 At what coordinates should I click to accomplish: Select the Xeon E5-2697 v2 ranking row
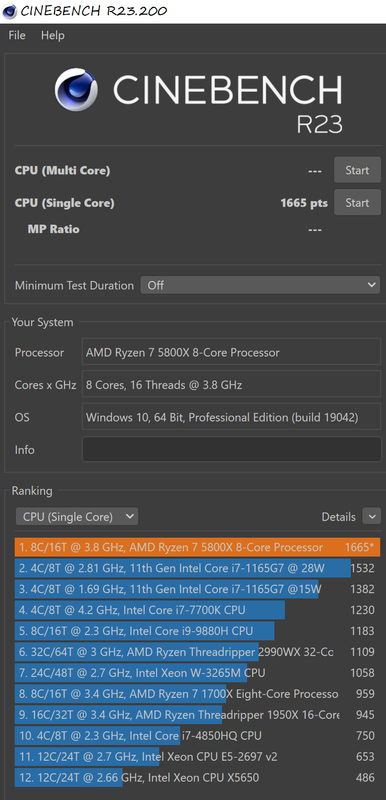197,757
